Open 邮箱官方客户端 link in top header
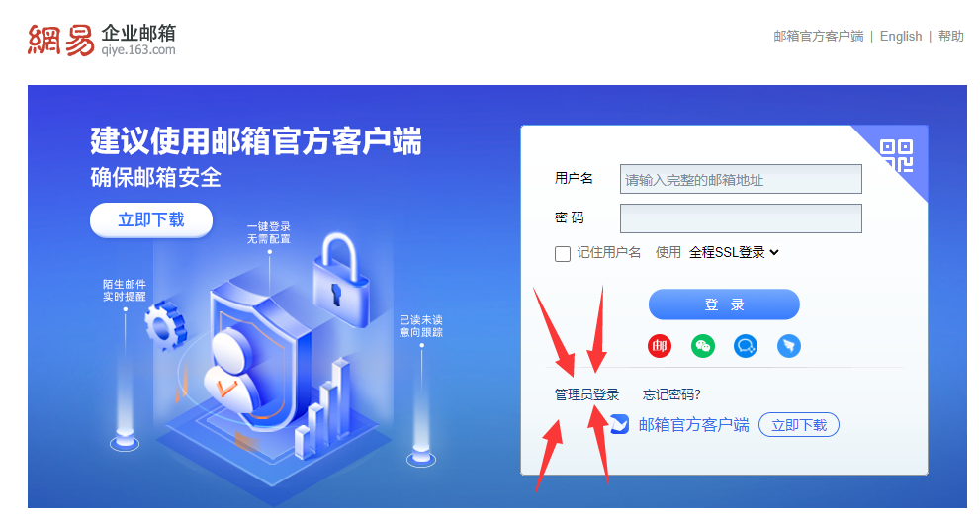 (818, 37)
